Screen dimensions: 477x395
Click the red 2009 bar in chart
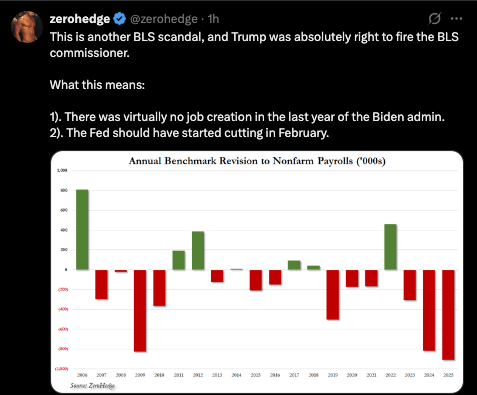point(140,311)
